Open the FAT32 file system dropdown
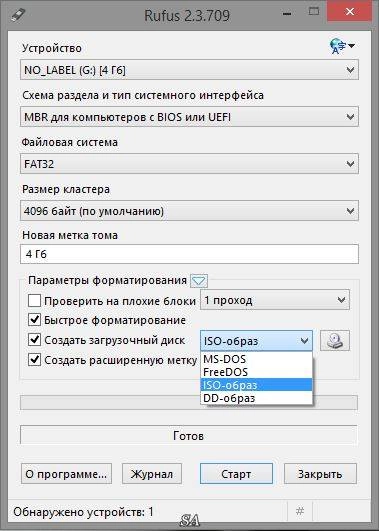 click(189, 164)
